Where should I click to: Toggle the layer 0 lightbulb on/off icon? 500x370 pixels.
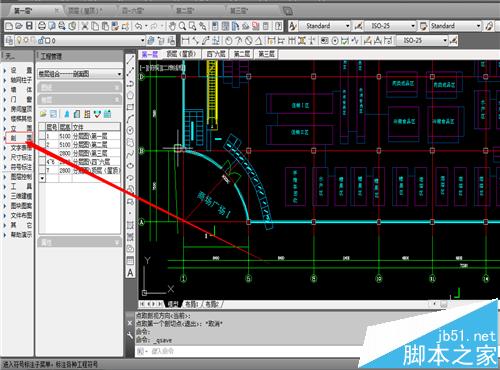coord(19,41)
